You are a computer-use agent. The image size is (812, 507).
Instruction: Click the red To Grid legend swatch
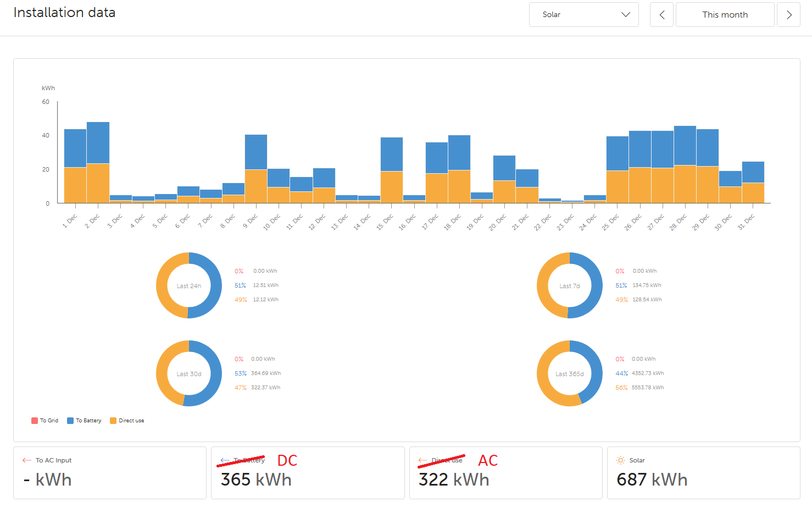pos(35,421)
